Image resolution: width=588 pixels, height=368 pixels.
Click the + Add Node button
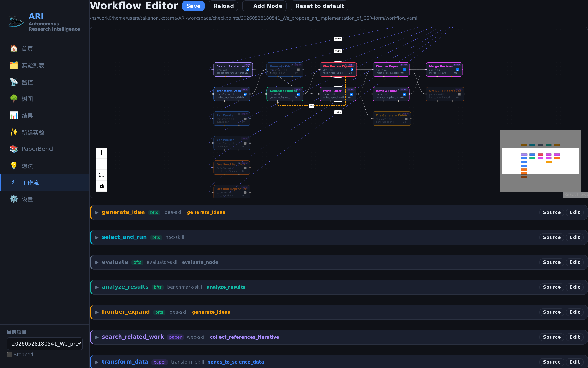(x=264, y=6)
